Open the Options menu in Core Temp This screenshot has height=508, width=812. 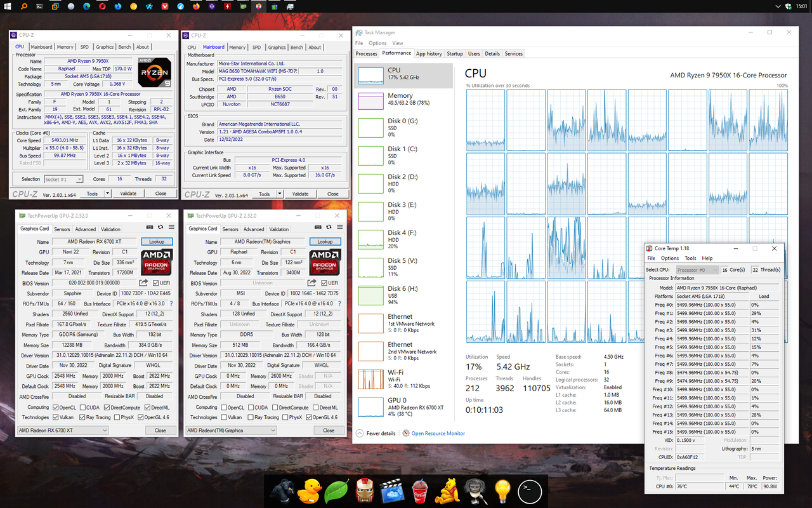click(669, 258)
